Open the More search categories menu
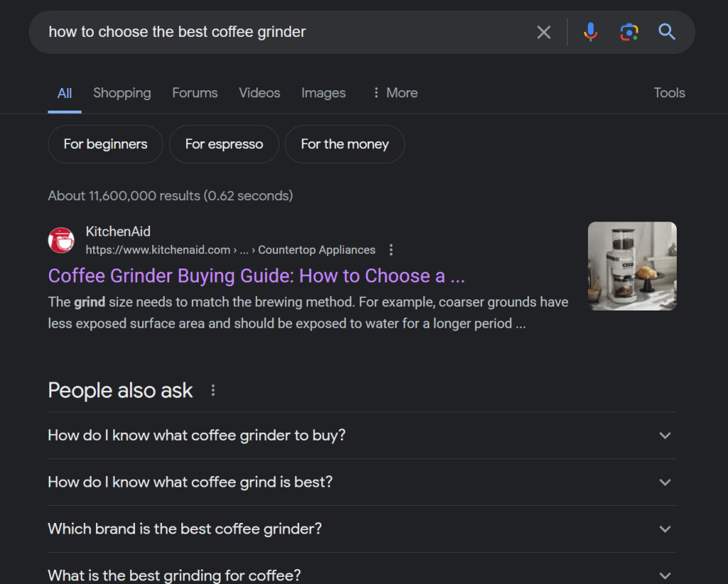 coord(395,93)
